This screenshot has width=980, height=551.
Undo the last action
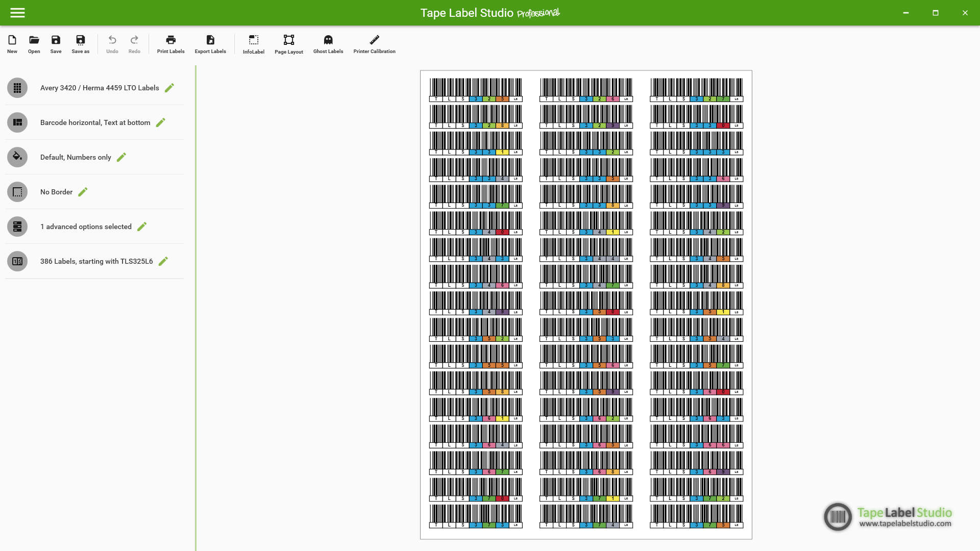(112, 44)
